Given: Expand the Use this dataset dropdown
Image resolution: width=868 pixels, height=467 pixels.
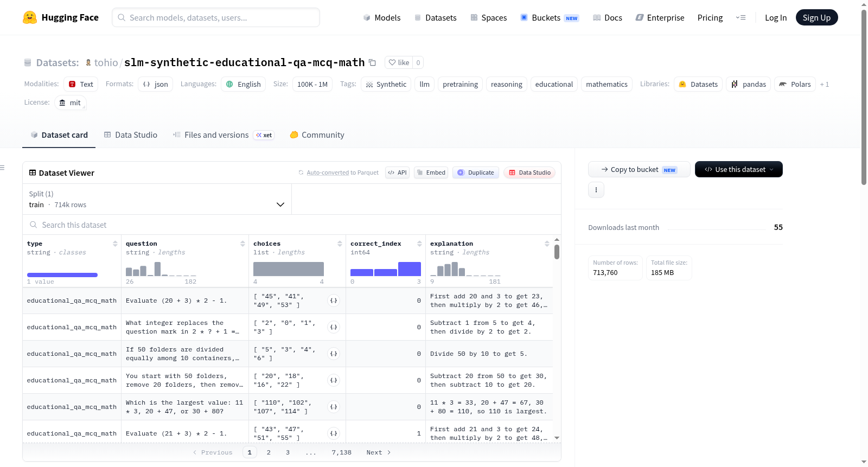Looking at the screenshot, I should [738, 169].
